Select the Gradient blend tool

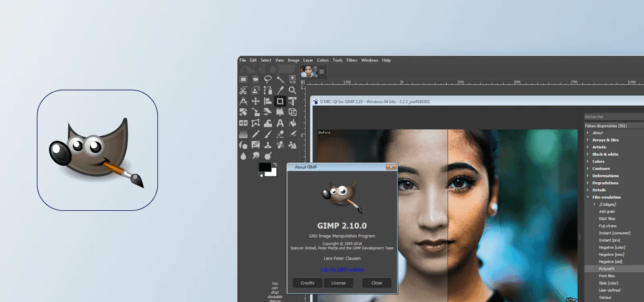[x=244, y=134]
